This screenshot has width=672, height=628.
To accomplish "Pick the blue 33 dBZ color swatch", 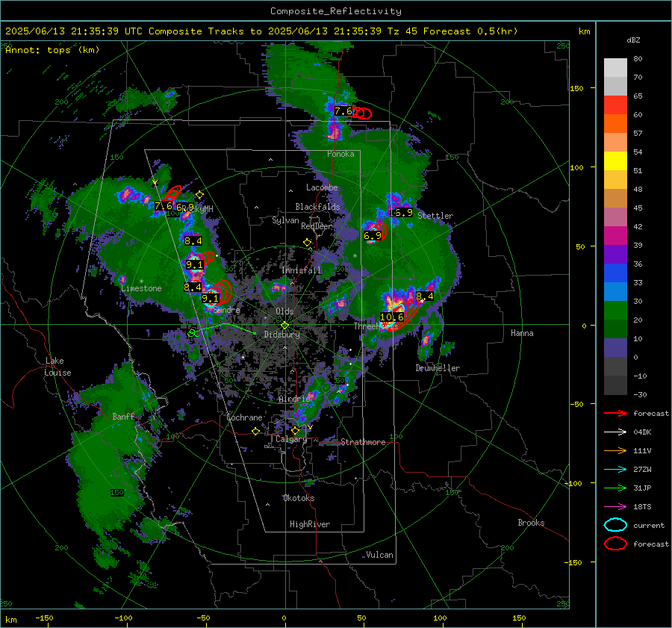I will 615,291.
